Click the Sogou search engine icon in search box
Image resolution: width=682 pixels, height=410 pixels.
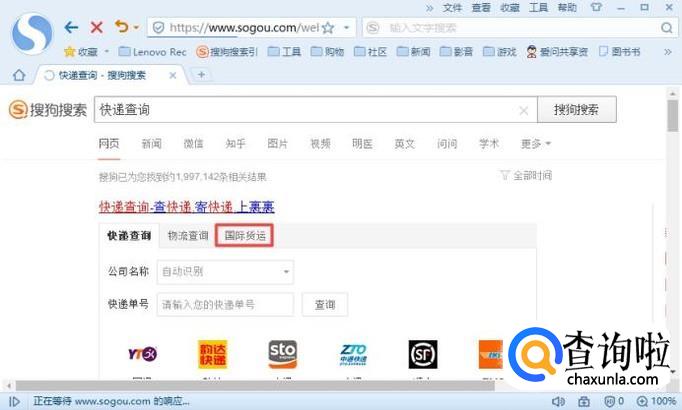(x=373, y=28)
